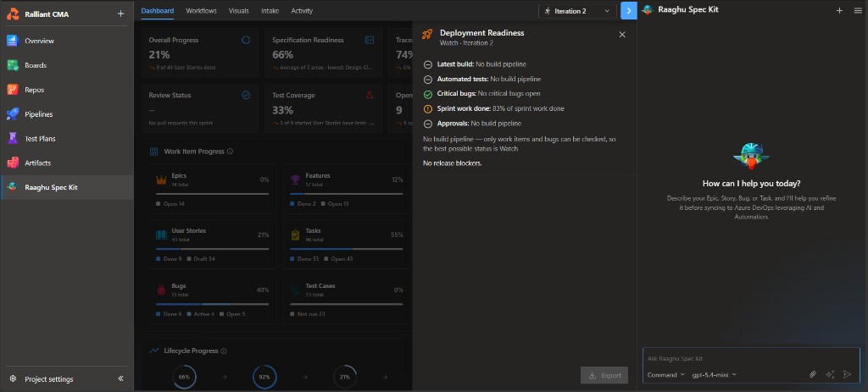Open Project settings gear
The width and height of the screenshot is (868, 392).
click(x=13, y=378)
